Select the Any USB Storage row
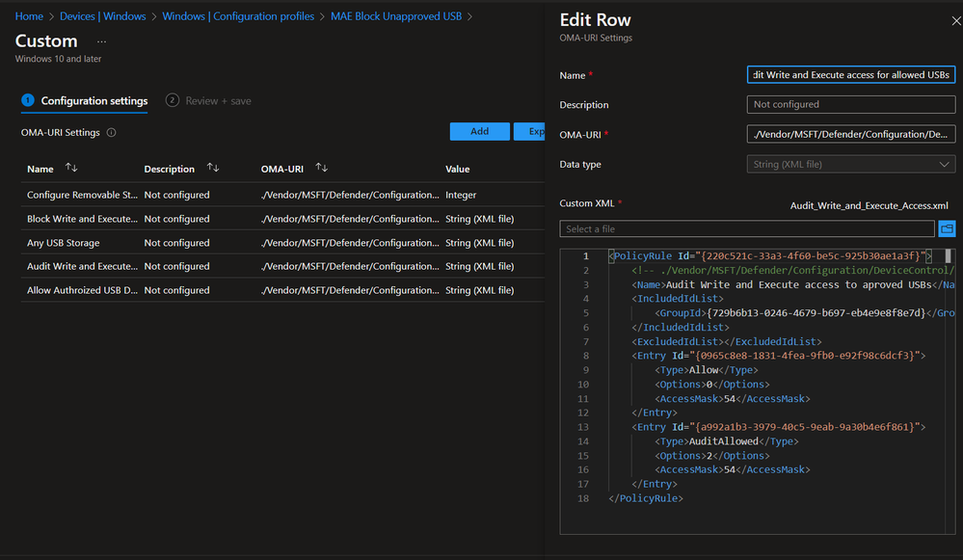The image size is (963, 560). click(x=282, y=243)
